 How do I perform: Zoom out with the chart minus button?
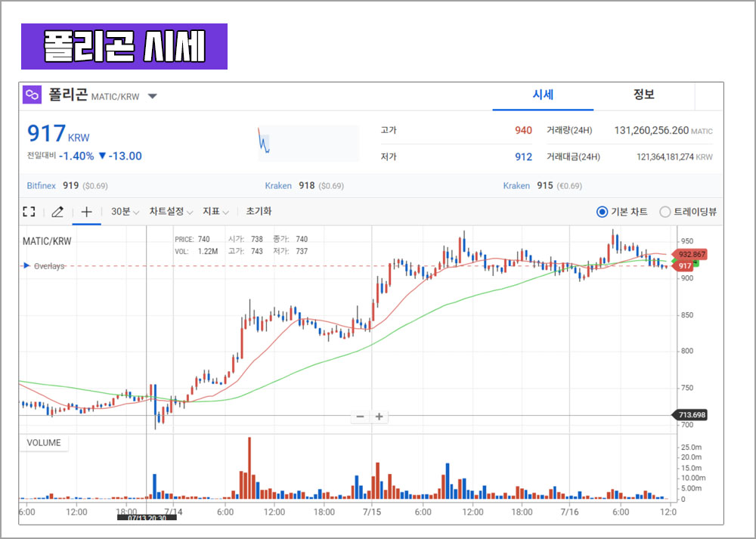click(360, 417)
